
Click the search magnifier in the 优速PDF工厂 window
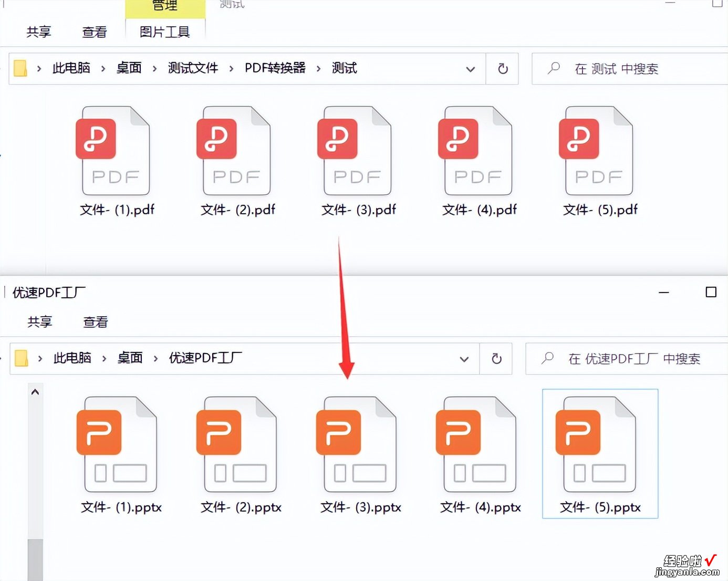pyautogui.click(x=547, y=358)
